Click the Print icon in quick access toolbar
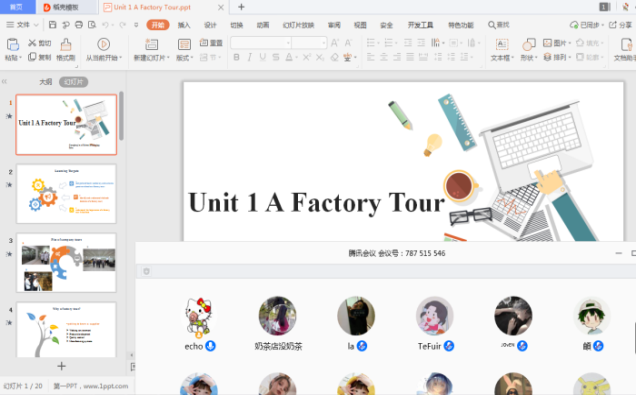The image size is (636, 395). pos(79,25)
